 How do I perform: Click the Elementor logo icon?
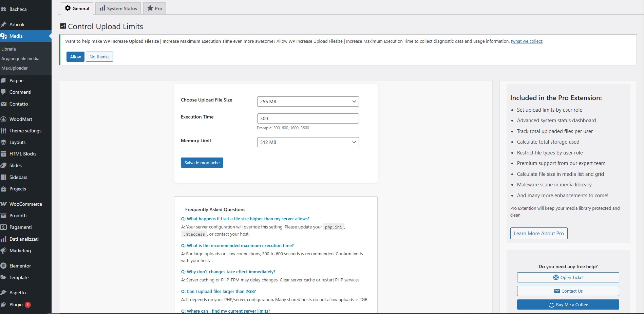(3, 266)
